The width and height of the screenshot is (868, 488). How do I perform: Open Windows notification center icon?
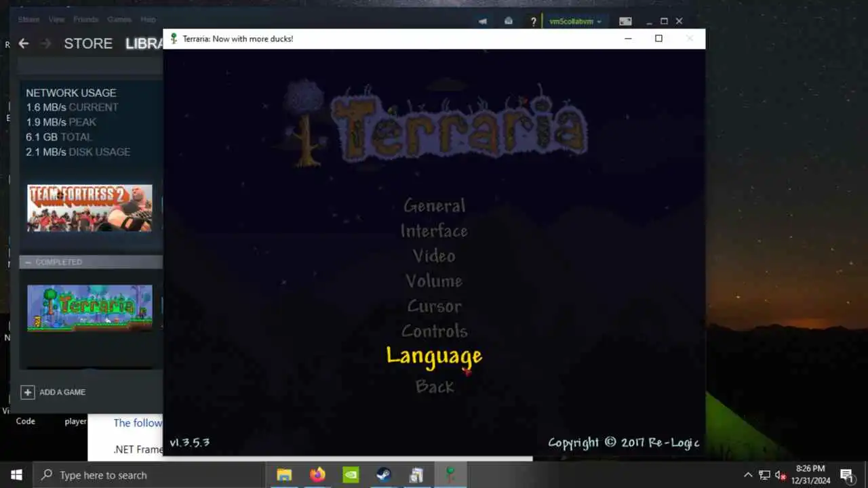(847, 475)
